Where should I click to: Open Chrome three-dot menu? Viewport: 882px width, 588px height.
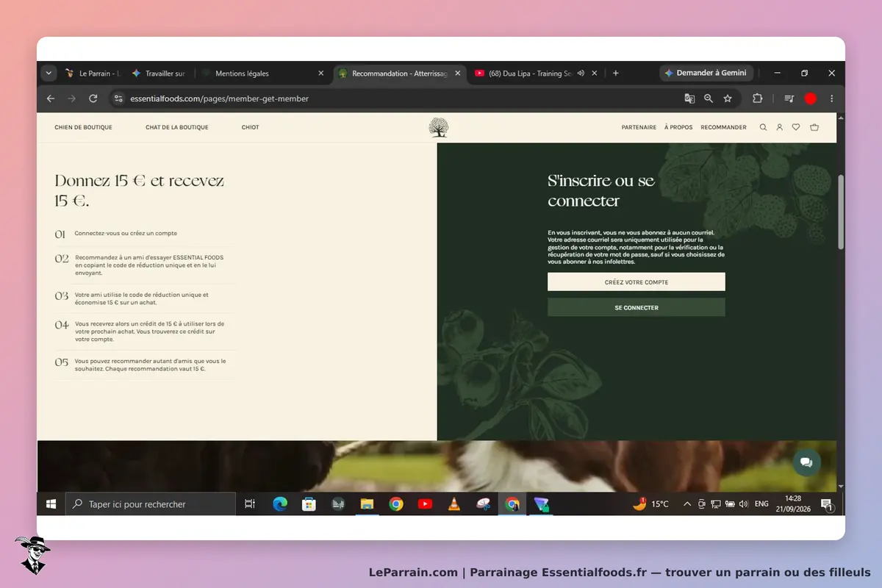[x=832, y=98]
